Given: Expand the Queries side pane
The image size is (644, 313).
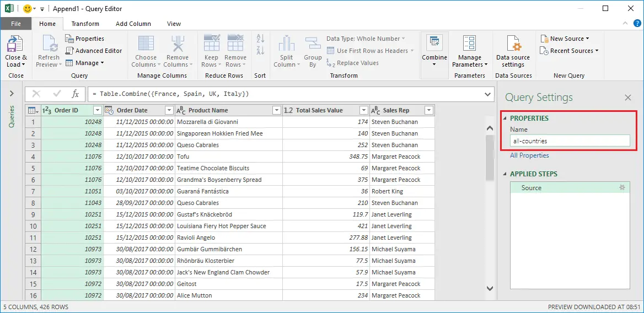Looking at the screenshot, I should pos(12,94).
